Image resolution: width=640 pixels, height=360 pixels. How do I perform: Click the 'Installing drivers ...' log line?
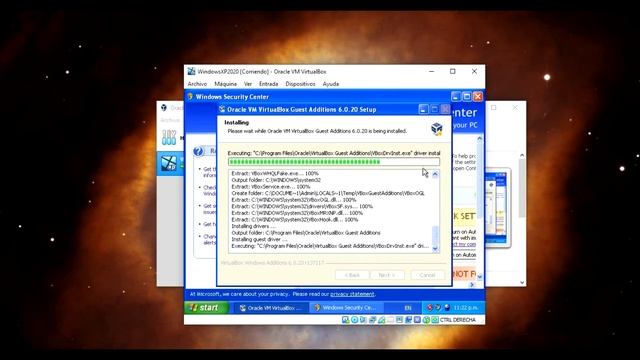point(253,226)
